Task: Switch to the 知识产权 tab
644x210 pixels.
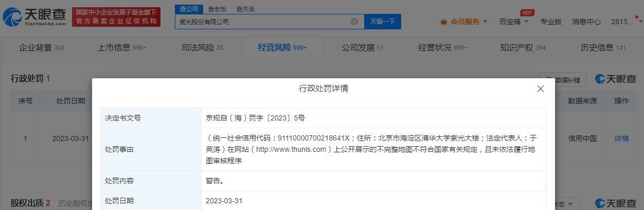Action: pyautogui.click(x=523, y=48)
